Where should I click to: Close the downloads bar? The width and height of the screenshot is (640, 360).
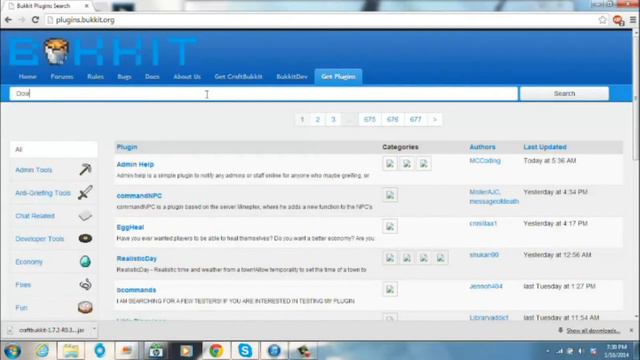[631, 330]
